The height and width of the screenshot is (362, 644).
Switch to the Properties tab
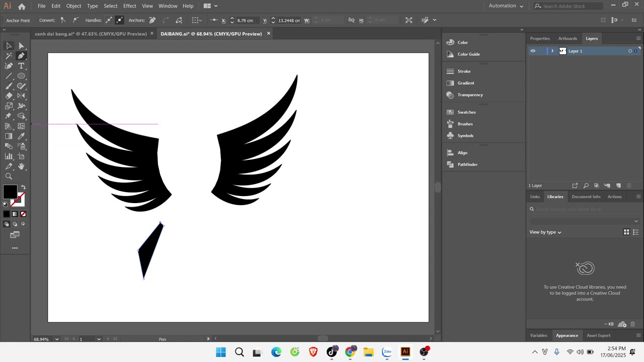click(x=540, y=38)
